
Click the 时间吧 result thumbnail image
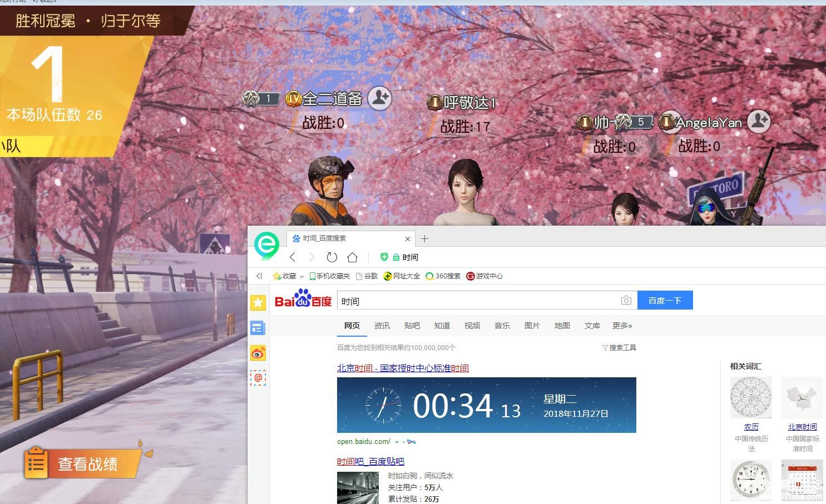pyautogui.click(x=358, y=488)
